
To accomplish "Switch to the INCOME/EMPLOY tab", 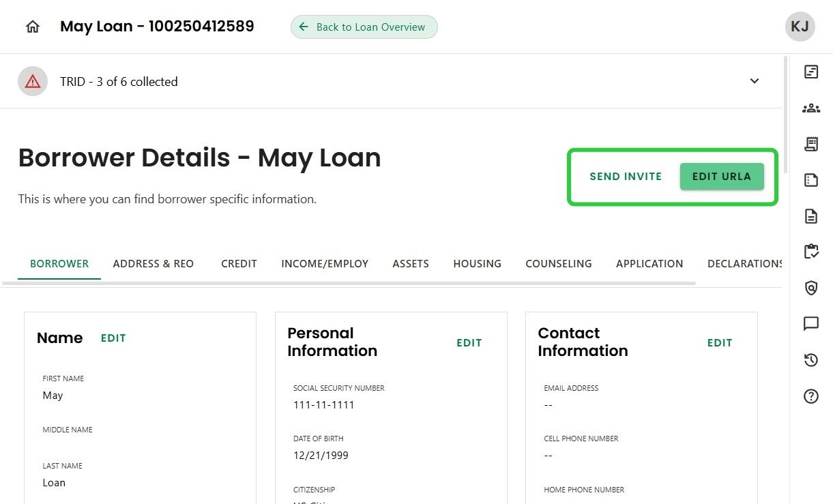I will [325, 263].
